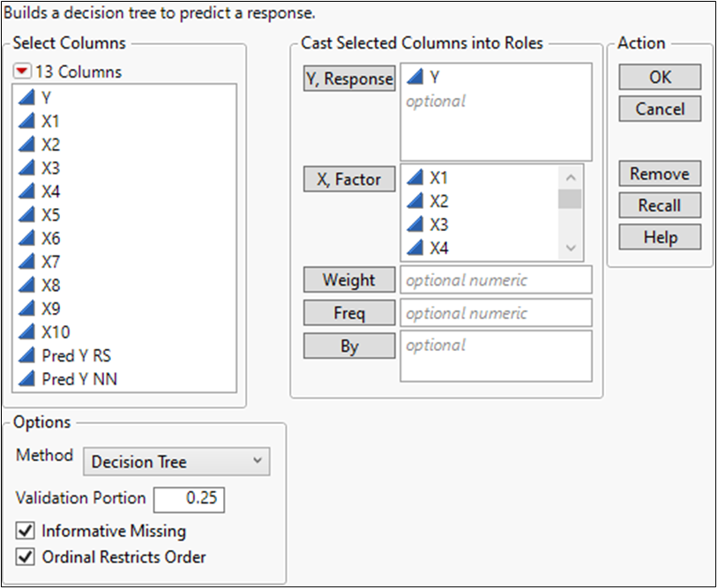Screen dimensions: 717x588
Task: Open the Method dropdown showing Decision Tree
Action: 176,461
